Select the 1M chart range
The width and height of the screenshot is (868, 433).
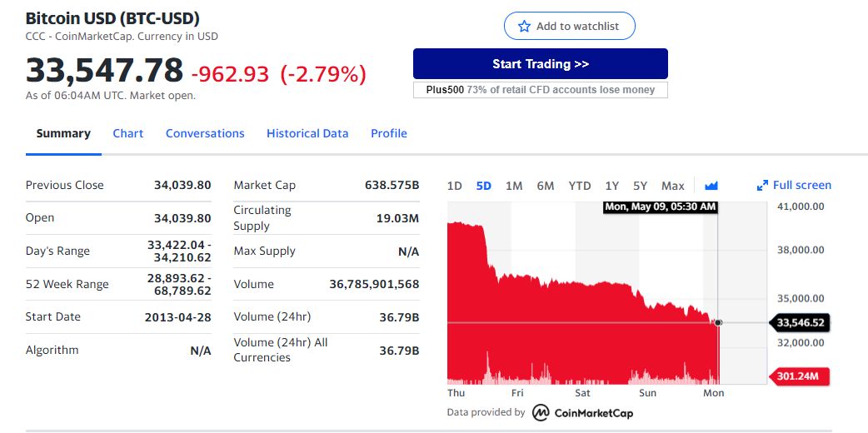pyautogui.click(x=514, y=186)
